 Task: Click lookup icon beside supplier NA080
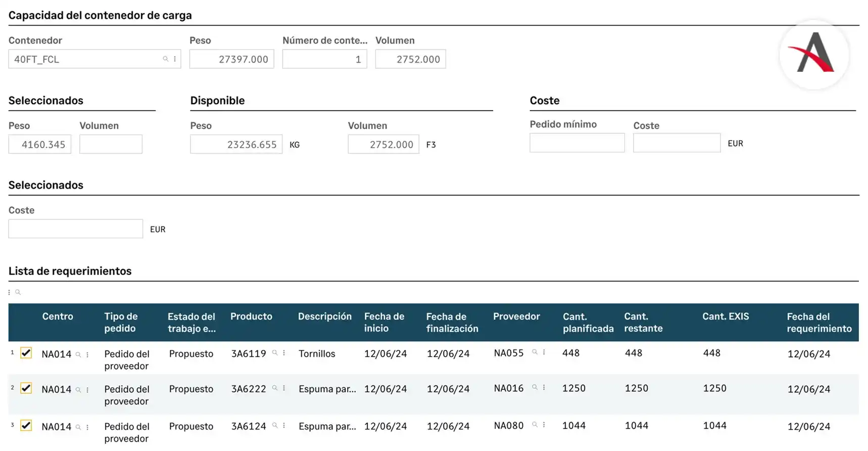[535, 425]
